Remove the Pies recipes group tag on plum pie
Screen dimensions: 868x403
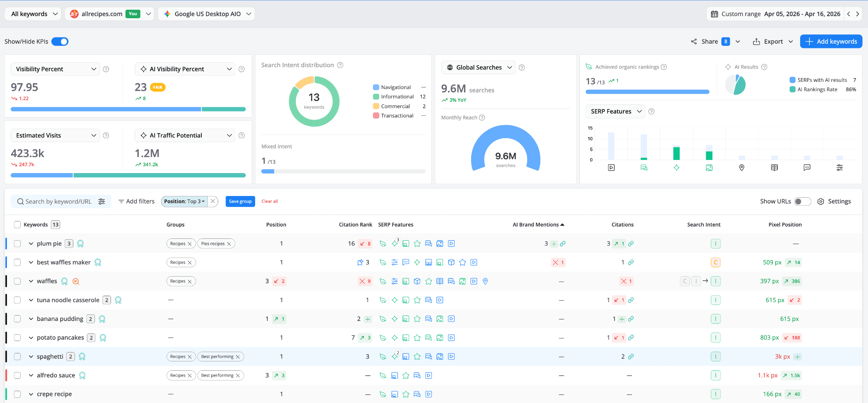click(x=229, y=243)
